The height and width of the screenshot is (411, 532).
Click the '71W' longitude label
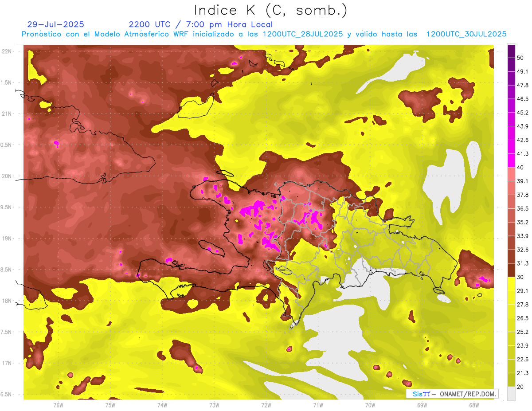point(318,405)
